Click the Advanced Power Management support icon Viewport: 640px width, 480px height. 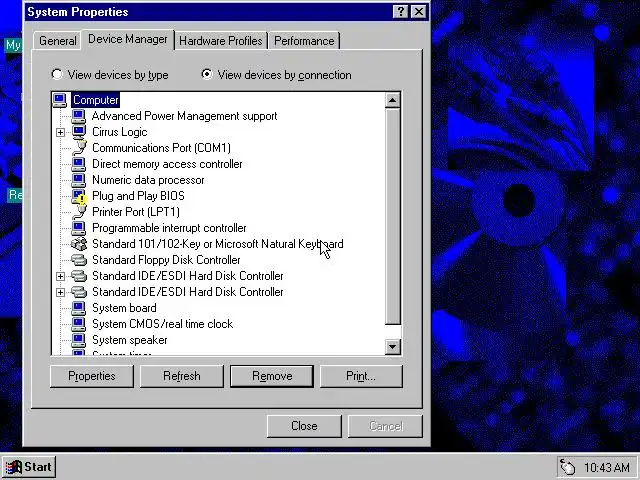click(x=78, y=116)
